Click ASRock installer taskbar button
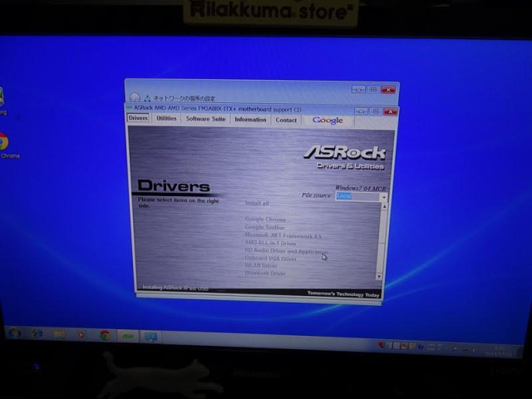 [127, 336]
